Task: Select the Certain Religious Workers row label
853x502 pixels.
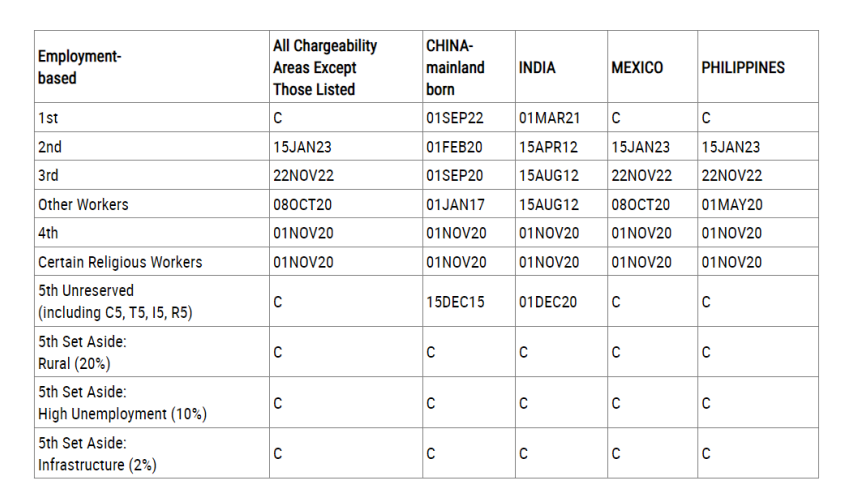Action: tap(120, 262)
